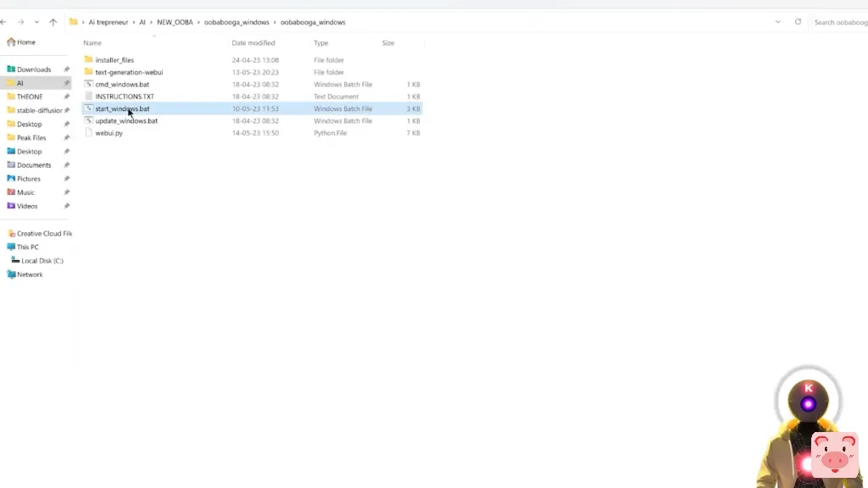Select the cmd_windows.bat file icon
This screenshot has height=488, width=868.
88,84
